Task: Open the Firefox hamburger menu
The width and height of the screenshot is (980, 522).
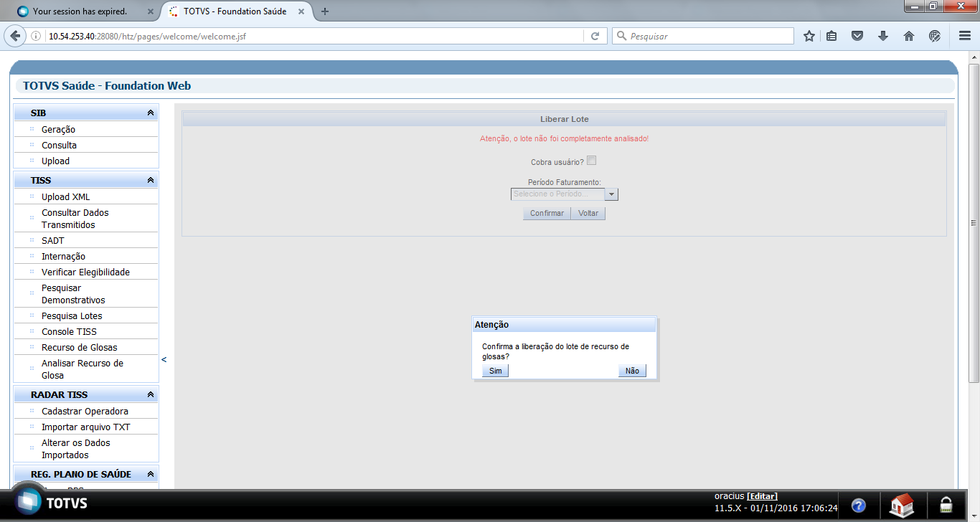Action: (965, 36)
